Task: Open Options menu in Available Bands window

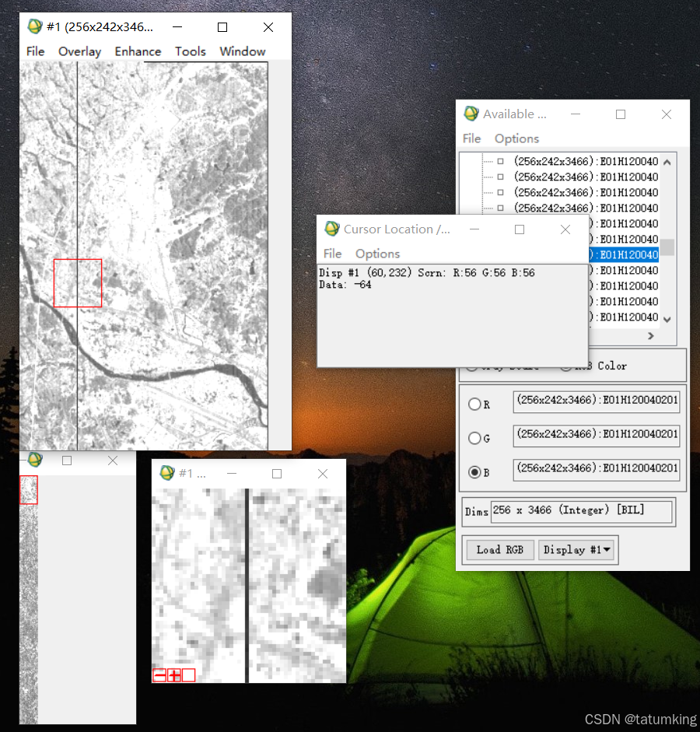Action: coord(516,138)
